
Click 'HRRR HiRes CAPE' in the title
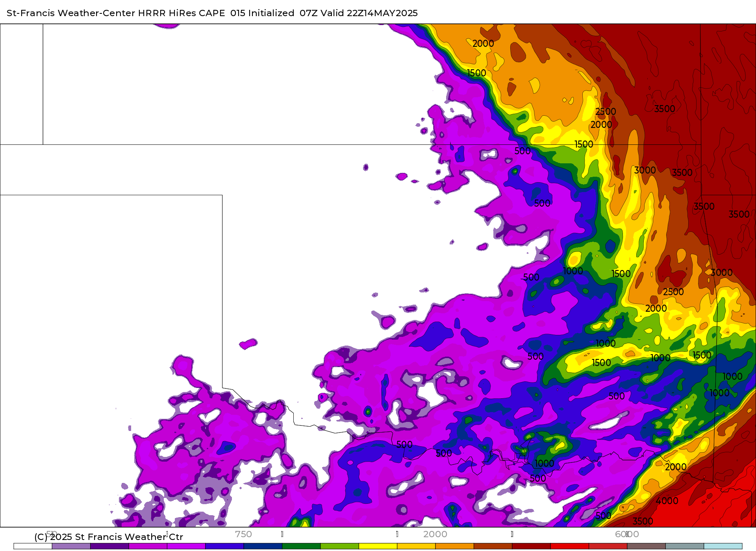(x=182, y=13)
